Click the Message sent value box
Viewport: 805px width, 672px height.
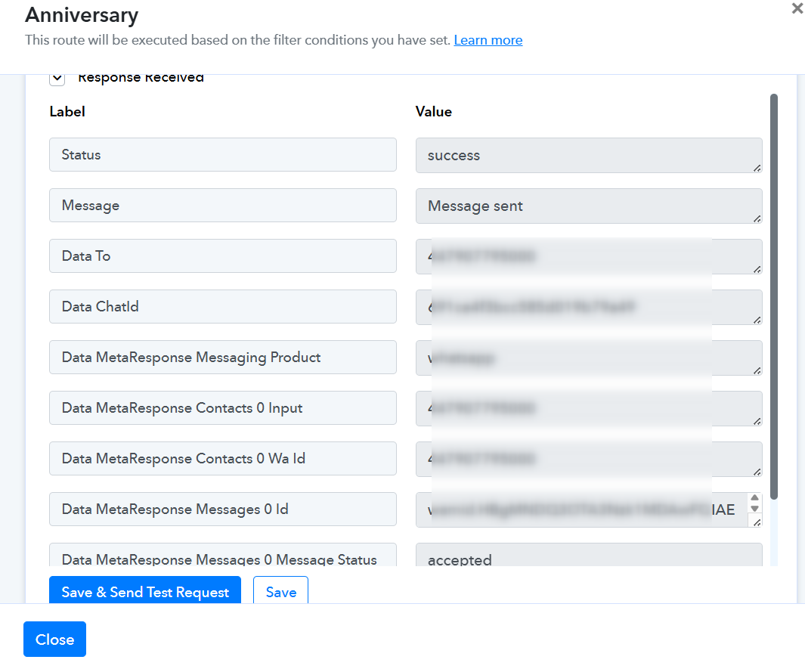click(x=588, y=206)
